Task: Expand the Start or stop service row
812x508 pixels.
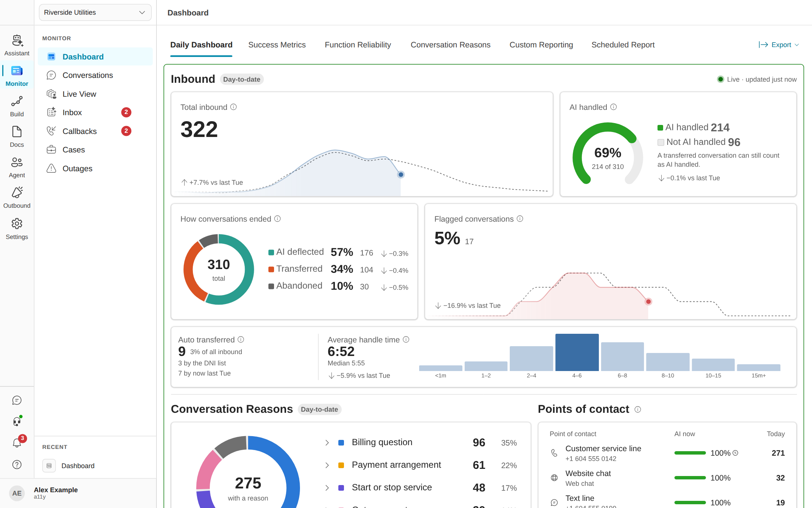Action: (327, 488)
